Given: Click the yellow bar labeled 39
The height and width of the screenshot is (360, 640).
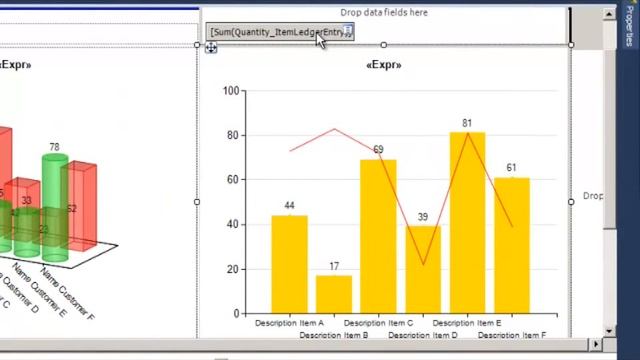Looking at the screenshot, I should (x=423, y=270).
